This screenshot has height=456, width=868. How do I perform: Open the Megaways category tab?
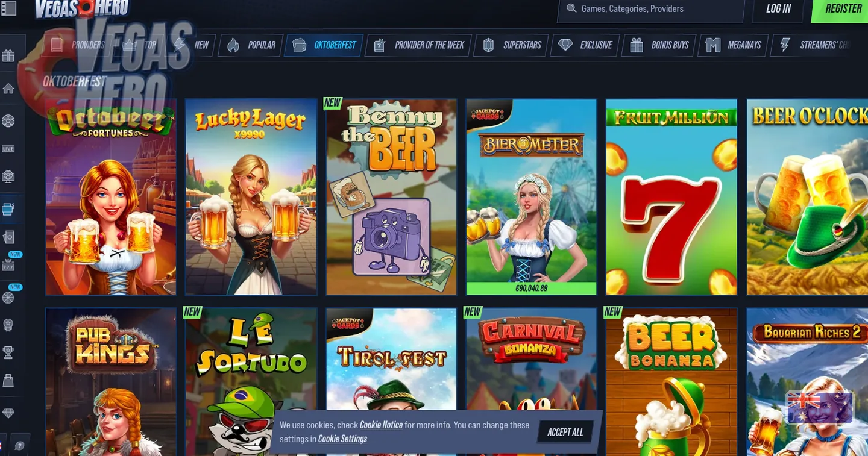click(x=733, y=45)
